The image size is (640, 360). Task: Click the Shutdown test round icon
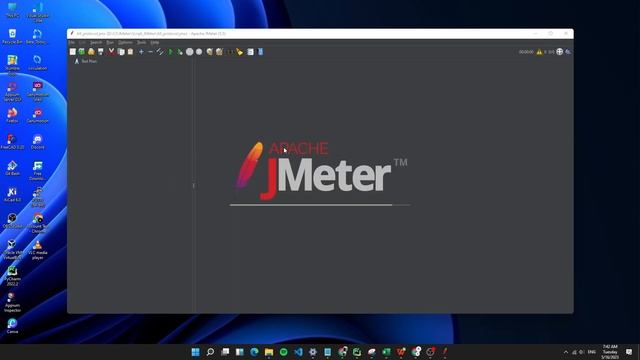coord(199,52)
